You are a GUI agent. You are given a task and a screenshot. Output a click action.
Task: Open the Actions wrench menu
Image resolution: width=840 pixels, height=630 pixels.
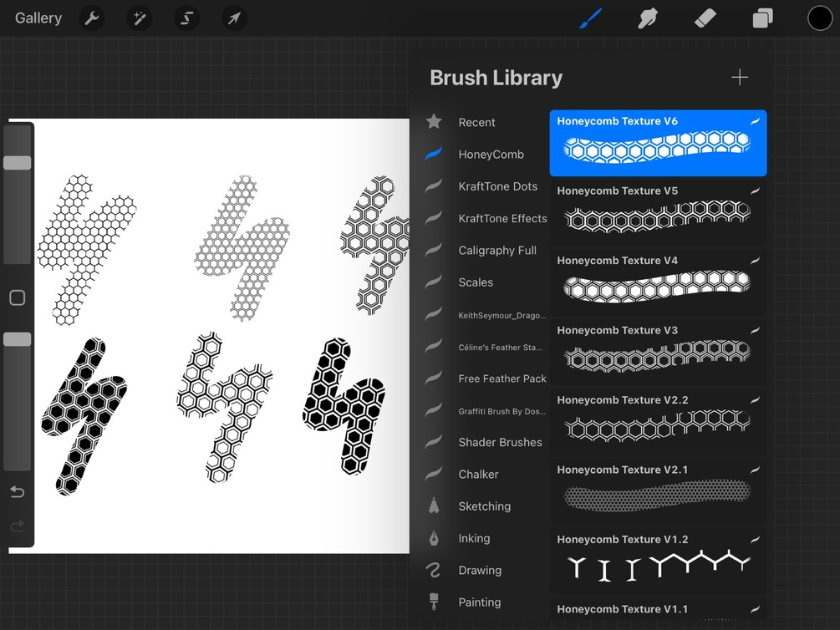pos(92,18)
